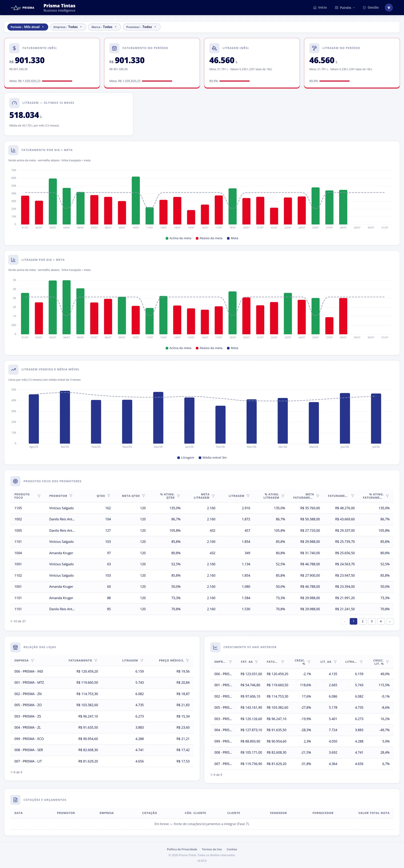Screen dimensions: 404x868
Task: Click the paint bucket icon on Litragem (Mês)
Action: (x=214, y=48)
